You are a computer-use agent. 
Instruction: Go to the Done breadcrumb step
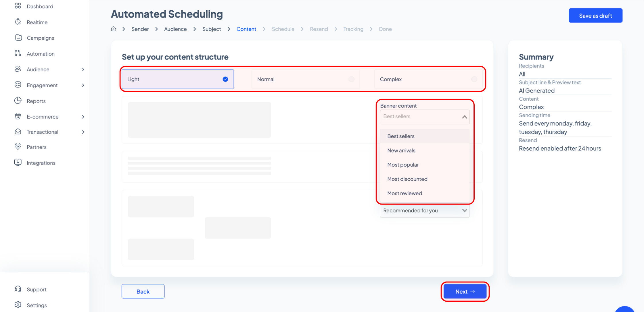pos(385,29)
